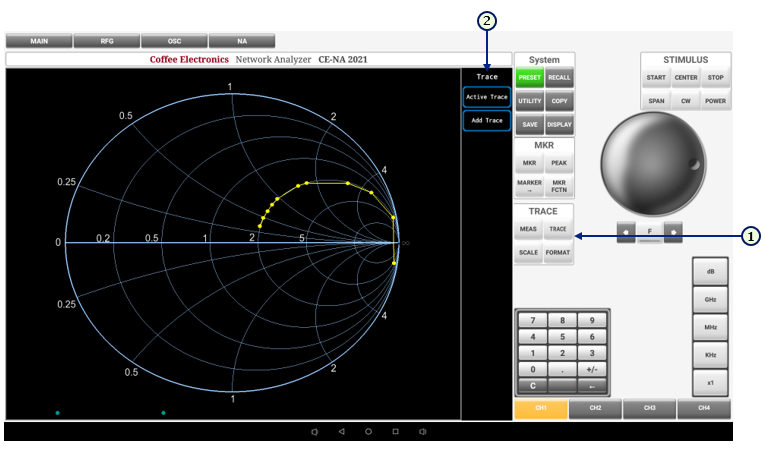Image resolution: width=769 pixels, height=455 pixels.
Task: Click the Add Trace button
Action: click(x=486, y=120)
